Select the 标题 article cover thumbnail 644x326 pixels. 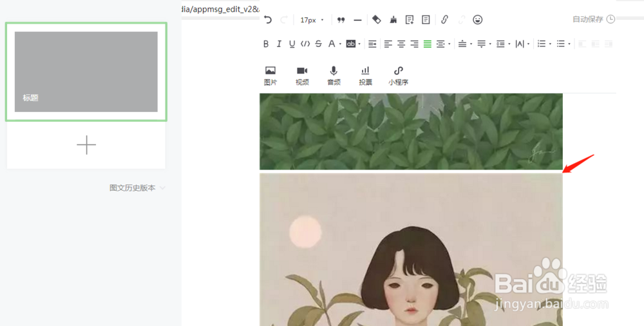click(86, 72)
